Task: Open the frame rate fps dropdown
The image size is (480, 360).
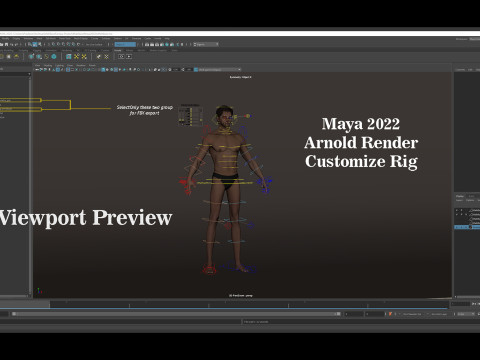Action: (x=466, y=314)
